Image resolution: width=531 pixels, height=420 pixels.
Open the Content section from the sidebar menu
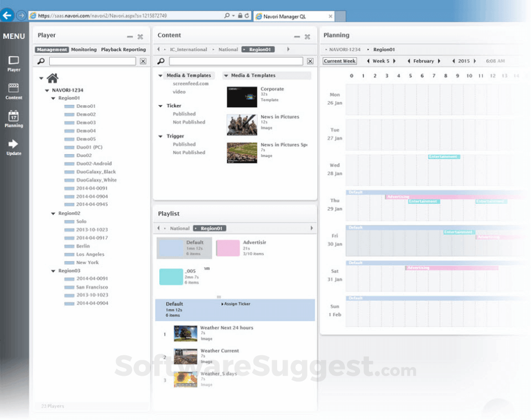[x=13, y=90]
